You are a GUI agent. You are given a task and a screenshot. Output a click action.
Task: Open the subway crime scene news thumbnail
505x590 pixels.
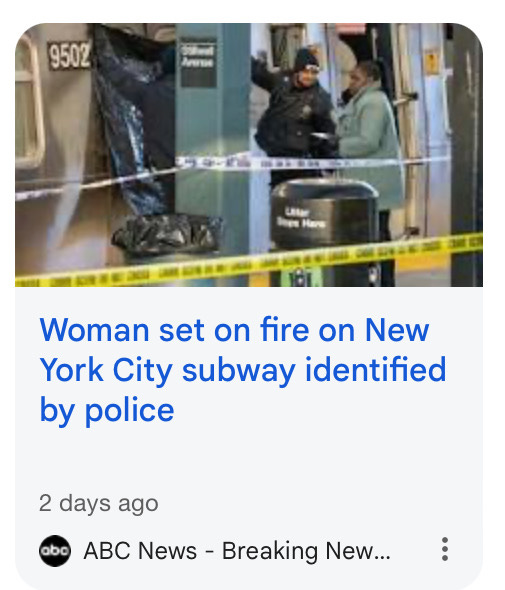point(249,155)
